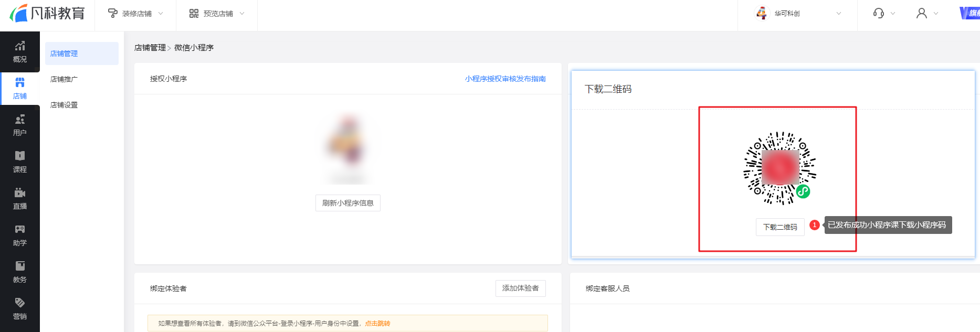The height and width of the screenshot is (332, 980).
Task: Click the 添加体验者 button
Action: 520,288
